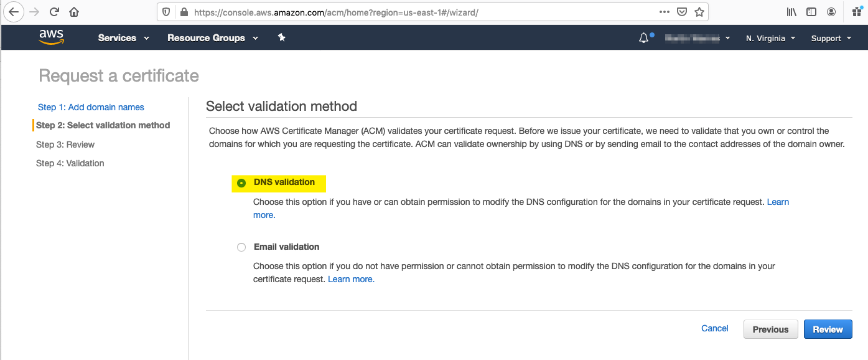
Task: Open the Firefox account icon
Action: pos(831,12)
